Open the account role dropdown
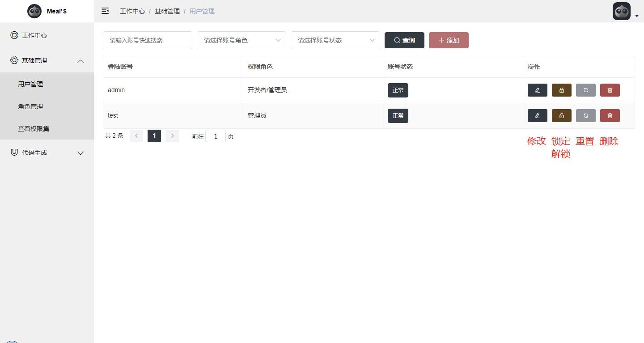Screen dimensions: 644x343 pyautogui.click(x=241, y=40)
